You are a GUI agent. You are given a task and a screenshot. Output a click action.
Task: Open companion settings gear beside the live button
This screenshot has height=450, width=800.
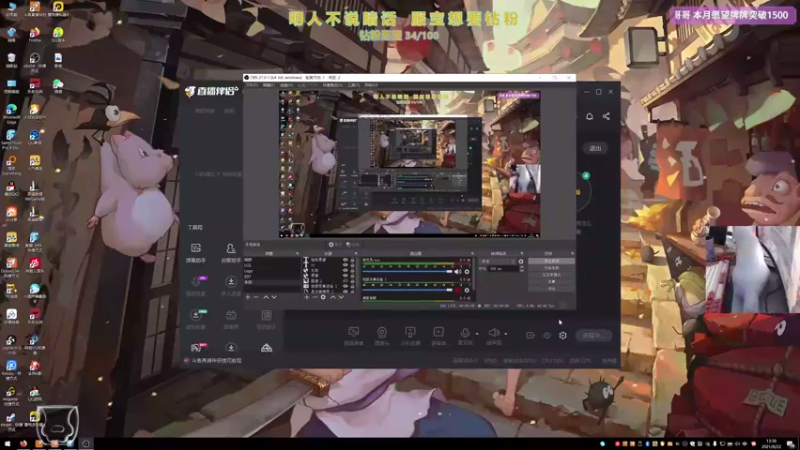coord(563,335)
